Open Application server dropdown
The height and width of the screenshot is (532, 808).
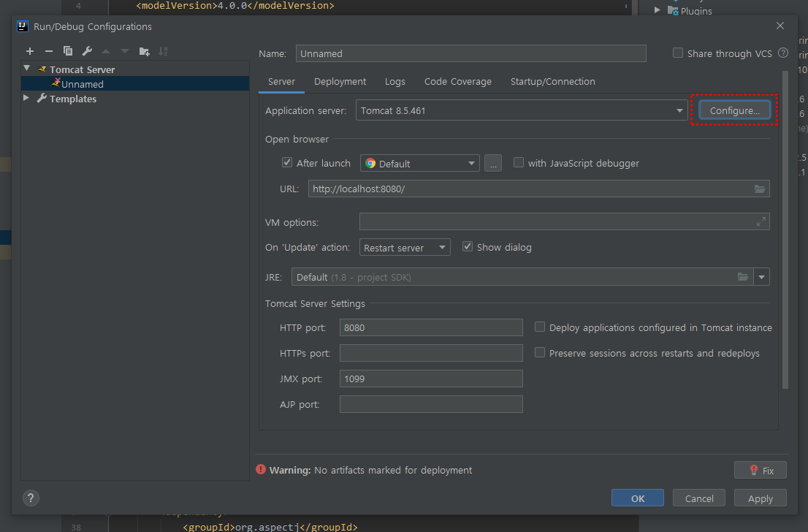coord(522,110)
